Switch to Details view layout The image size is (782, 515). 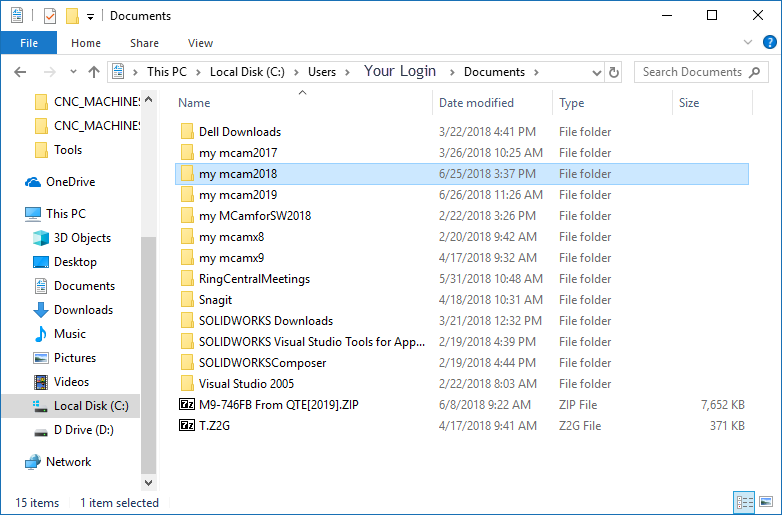pos(745,502)
